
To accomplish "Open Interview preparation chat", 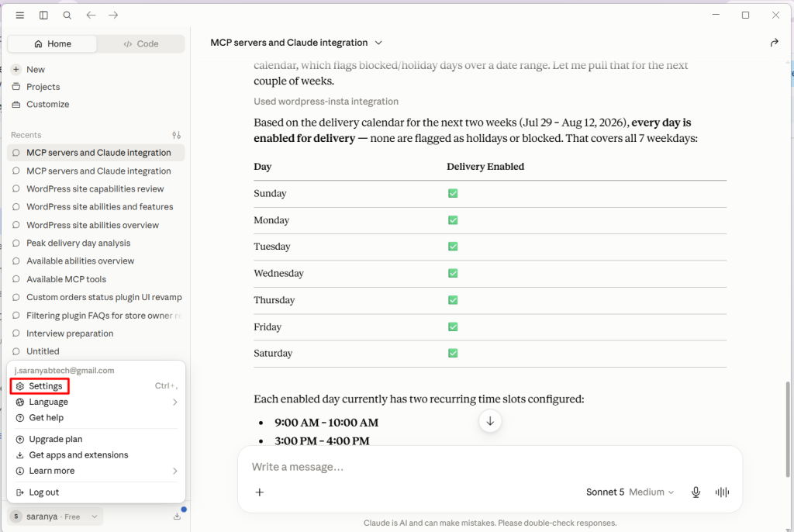I will click(96, 333).
